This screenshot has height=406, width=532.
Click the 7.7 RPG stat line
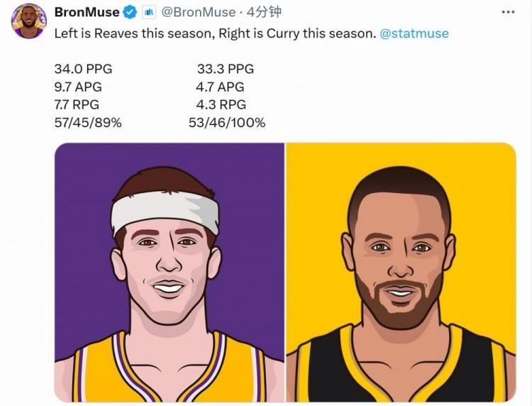pyautogui.click(x=79, y=104)
